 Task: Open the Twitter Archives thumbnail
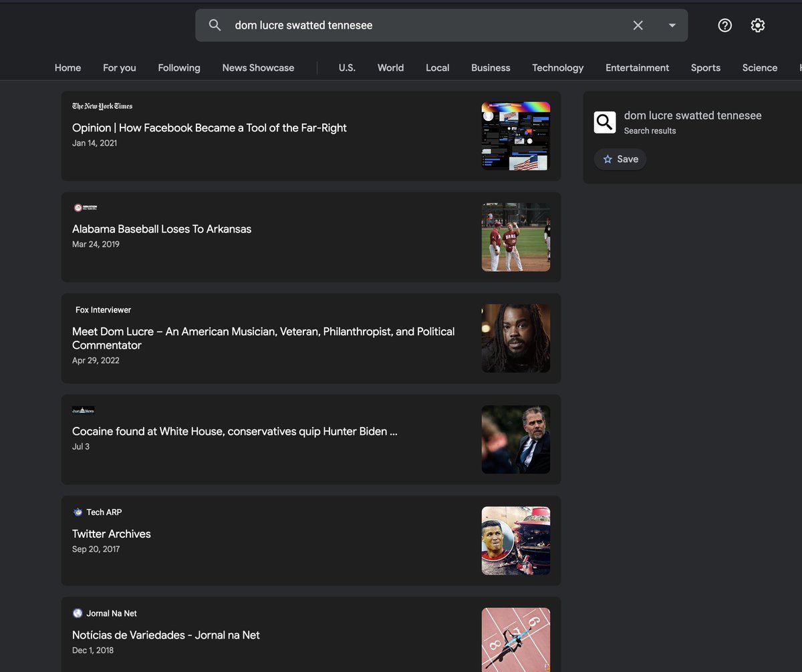click(516, 540)
